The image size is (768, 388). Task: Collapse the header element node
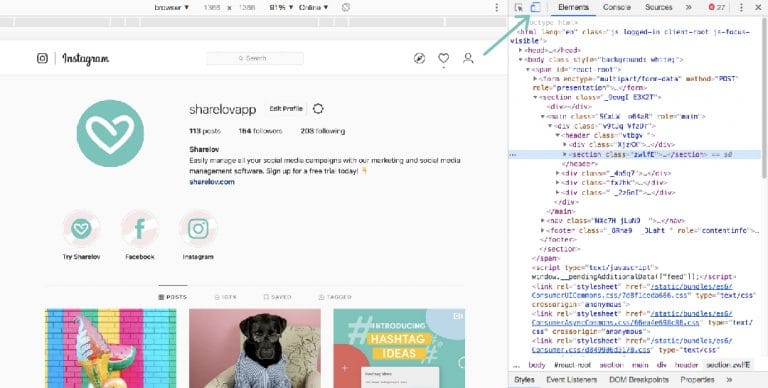pyautogui.click(x=557, y=135)
